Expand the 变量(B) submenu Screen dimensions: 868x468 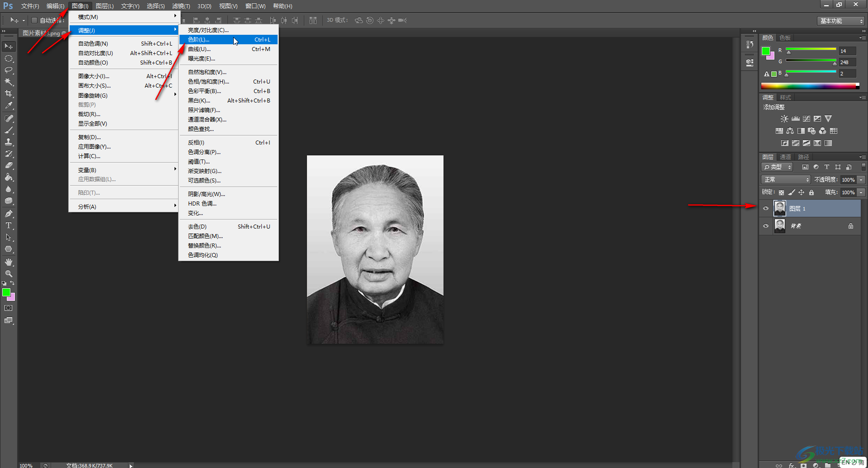tap(124, 170)
